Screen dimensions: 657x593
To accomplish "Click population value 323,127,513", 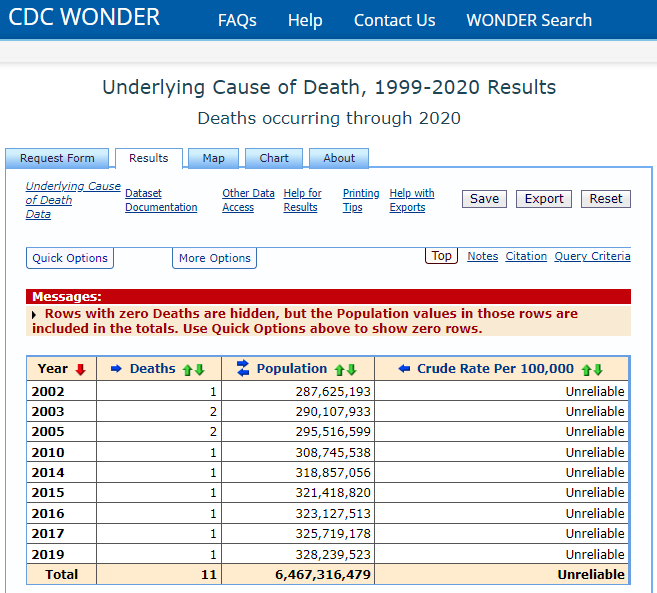I will 333,513.
